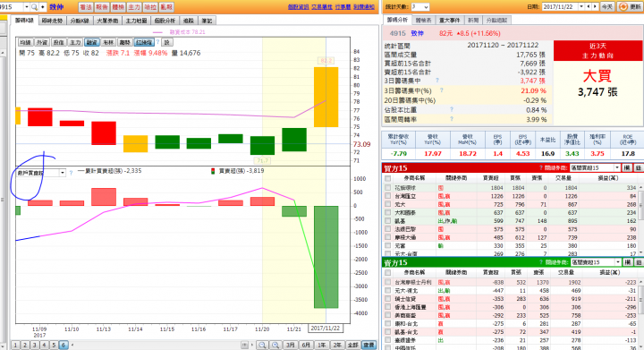
Task: Check the 大和國泰 broker row checkbox
Action: (x=387, y=212)
